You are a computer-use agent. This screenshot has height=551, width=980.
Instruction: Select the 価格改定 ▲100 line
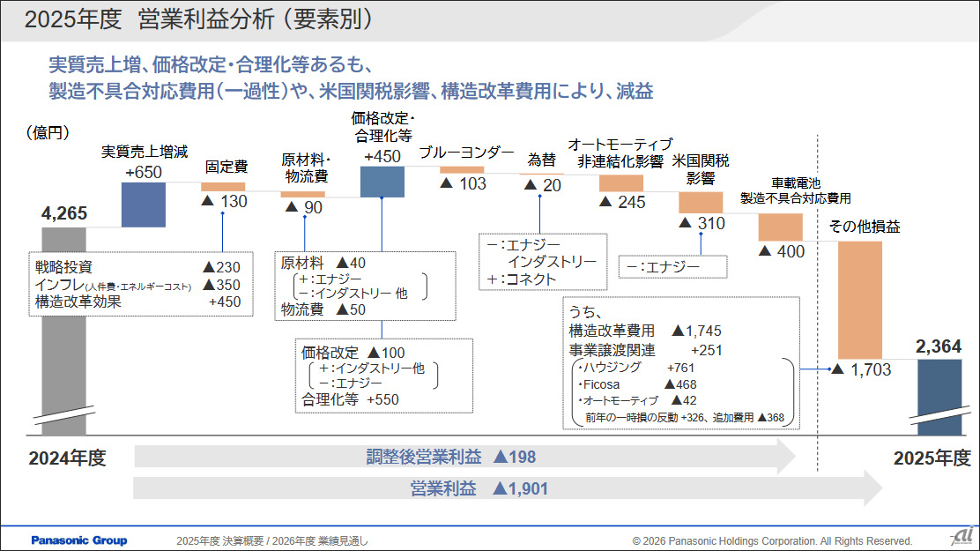tap(353, 353)
